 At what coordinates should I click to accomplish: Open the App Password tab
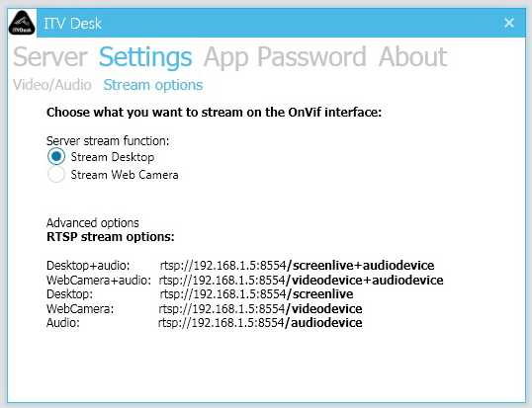(x=285, y=57)
